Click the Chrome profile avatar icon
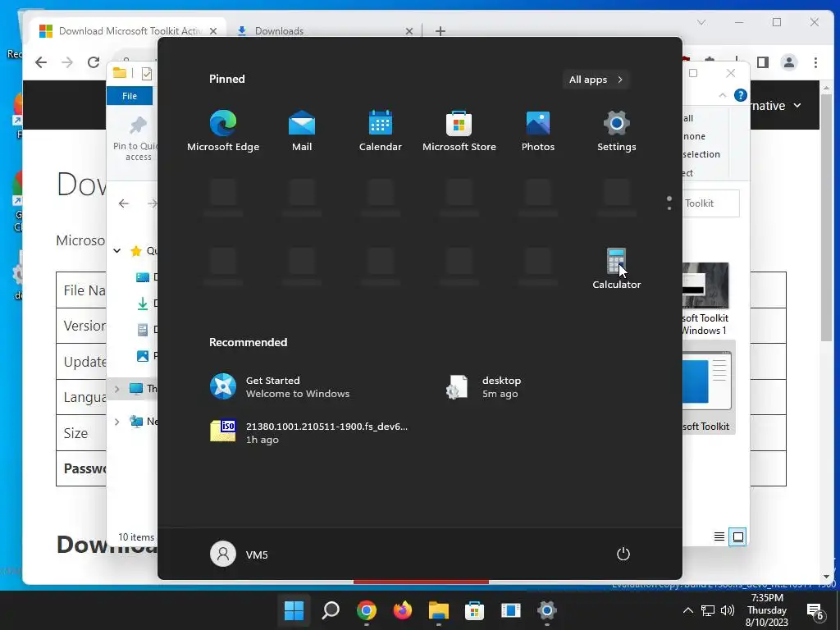 tap(789, 62)
